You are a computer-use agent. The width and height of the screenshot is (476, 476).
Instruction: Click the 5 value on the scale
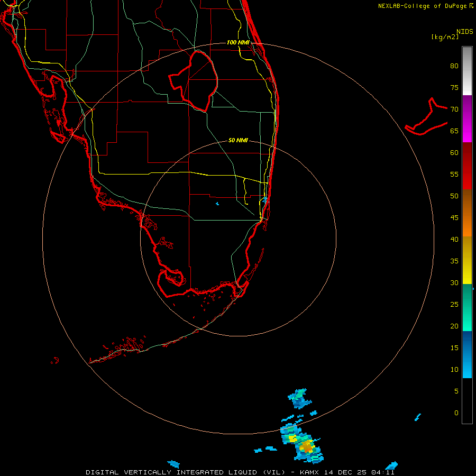456,391
